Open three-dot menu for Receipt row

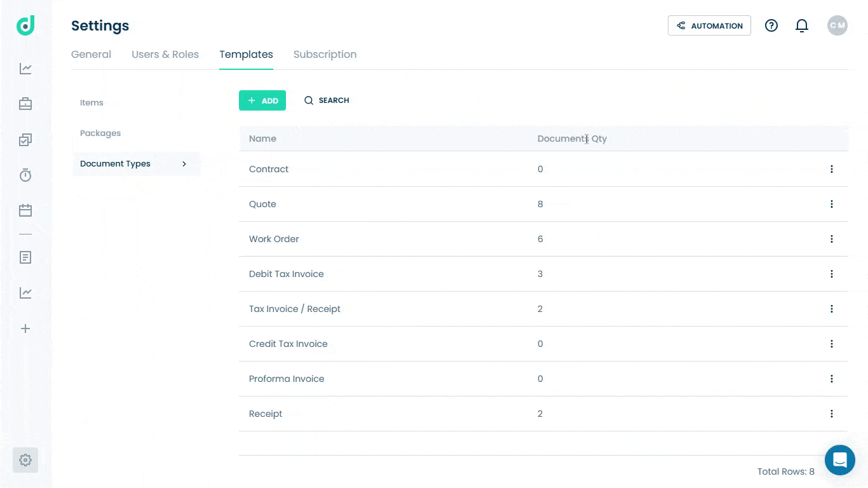[831, 414]
